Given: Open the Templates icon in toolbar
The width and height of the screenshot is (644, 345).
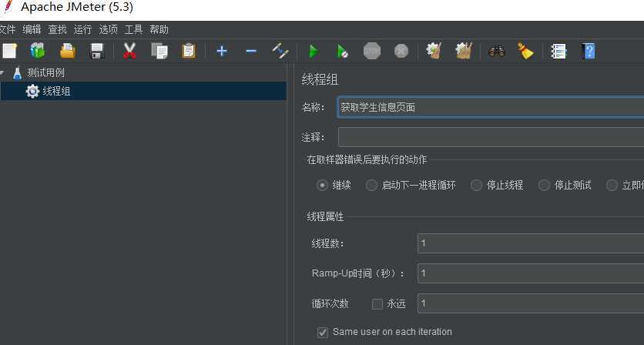Looking at the screenshot, I should pyautogui.click(x=38, y=52).
